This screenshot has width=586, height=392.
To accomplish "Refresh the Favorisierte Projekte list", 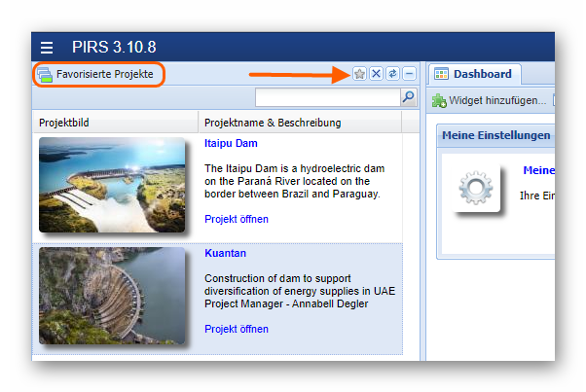I will [392, 74].
